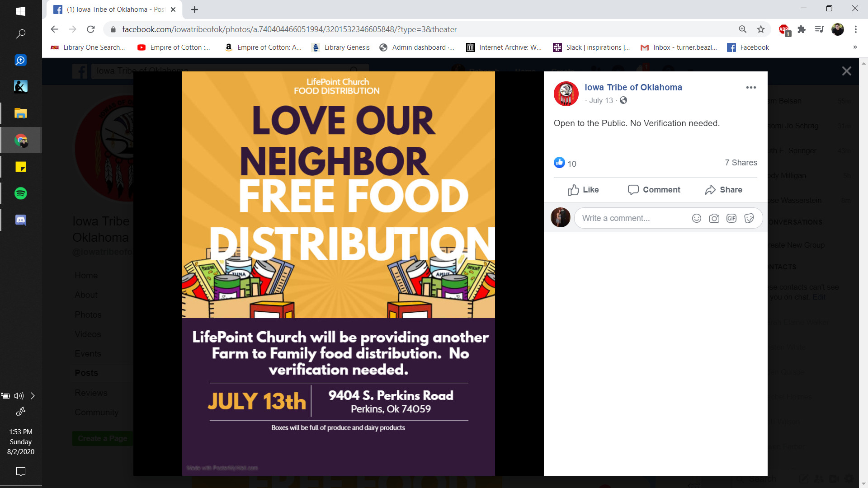Open Spotify from the taskbar
Image resolution: width=868 pixels, height=488 pixels.
21,193
